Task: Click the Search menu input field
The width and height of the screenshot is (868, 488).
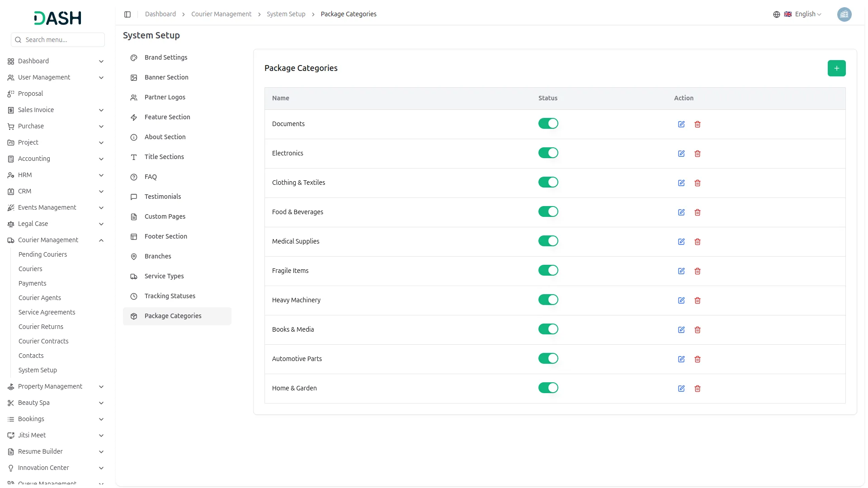Action: point(62,40)
